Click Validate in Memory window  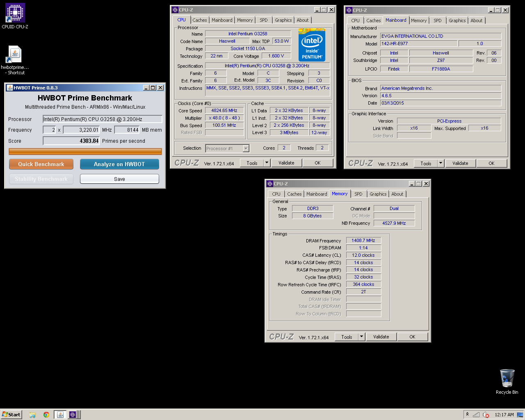coord(381,337)
